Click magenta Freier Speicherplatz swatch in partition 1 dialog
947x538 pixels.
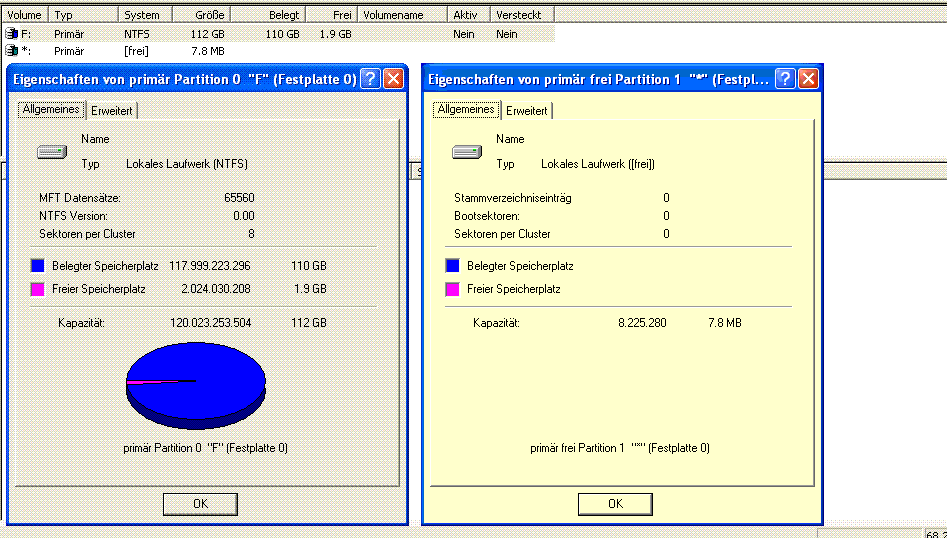[452, 289]
